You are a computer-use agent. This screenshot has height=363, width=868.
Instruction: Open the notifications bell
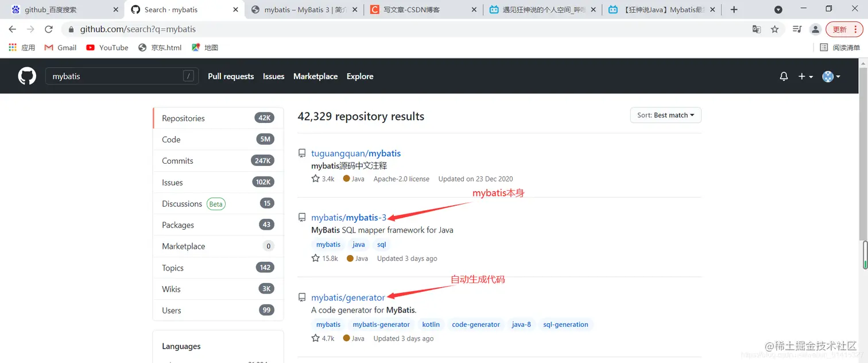[784, 76]
